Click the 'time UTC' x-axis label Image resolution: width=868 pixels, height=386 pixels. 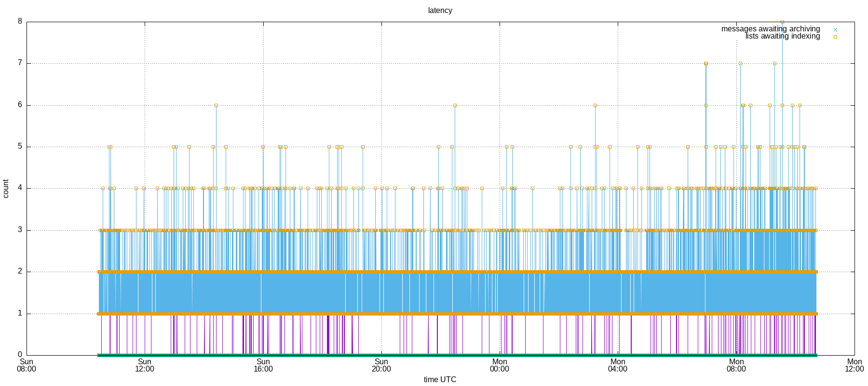pos(440,379)
